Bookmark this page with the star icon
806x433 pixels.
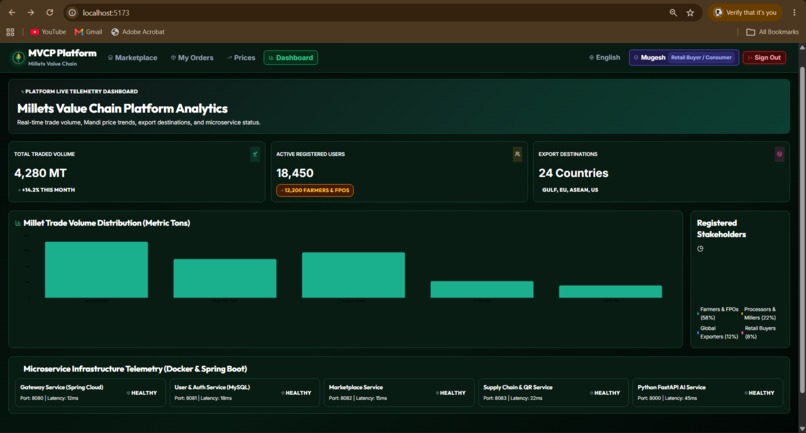690,12
